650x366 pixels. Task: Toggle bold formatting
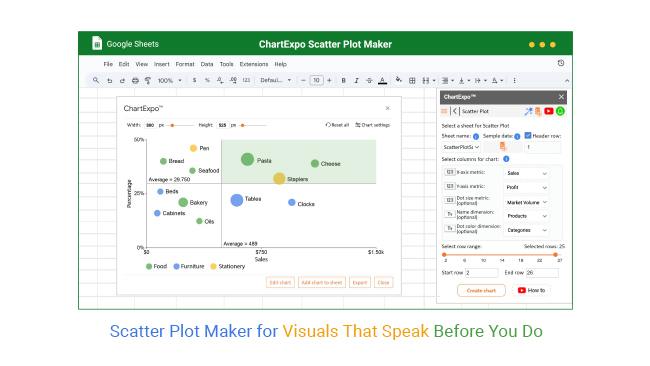click(x=343, y=80)
